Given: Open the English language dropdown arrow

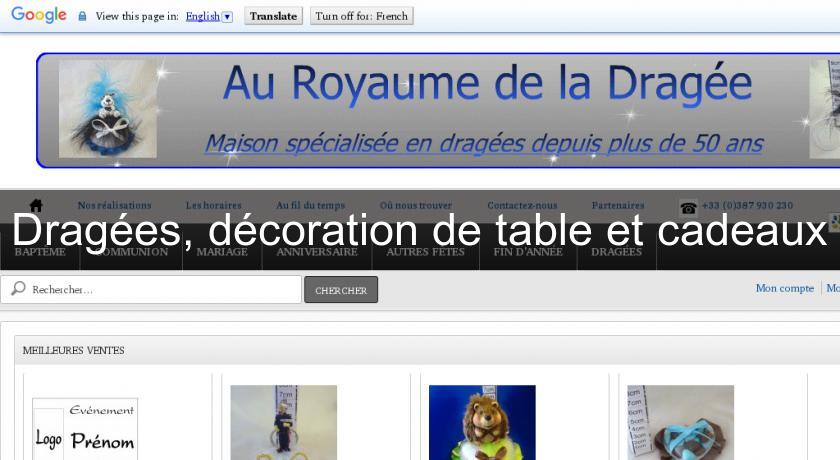Looking at the screenshot, I should click(x=227, y=17).
